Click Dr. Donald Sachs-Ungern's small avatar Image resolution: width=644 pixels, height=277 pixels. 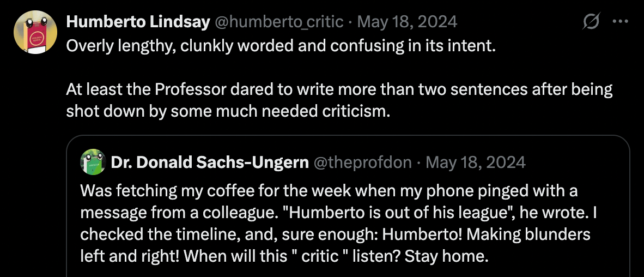coord(93,162)
